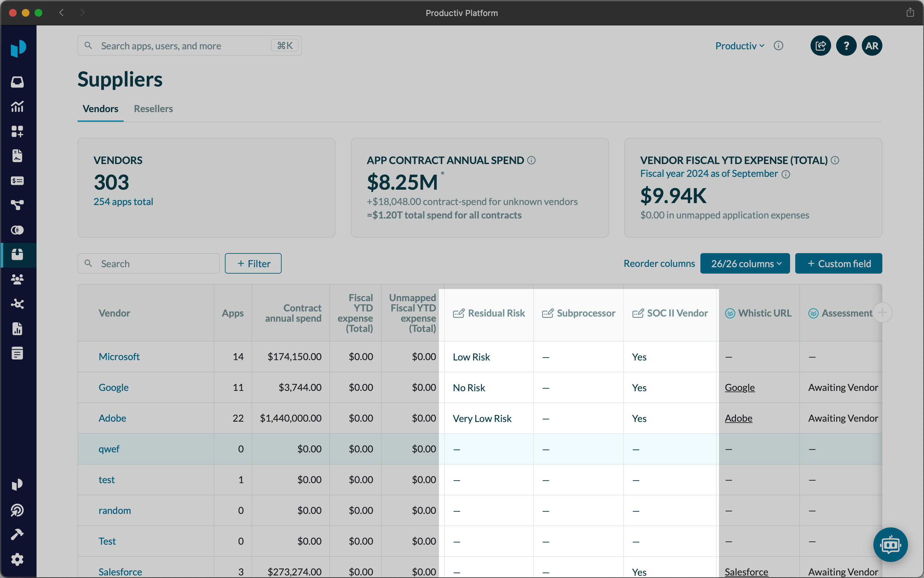Open the settings gear in the sidebar

(x=17, y=559)
